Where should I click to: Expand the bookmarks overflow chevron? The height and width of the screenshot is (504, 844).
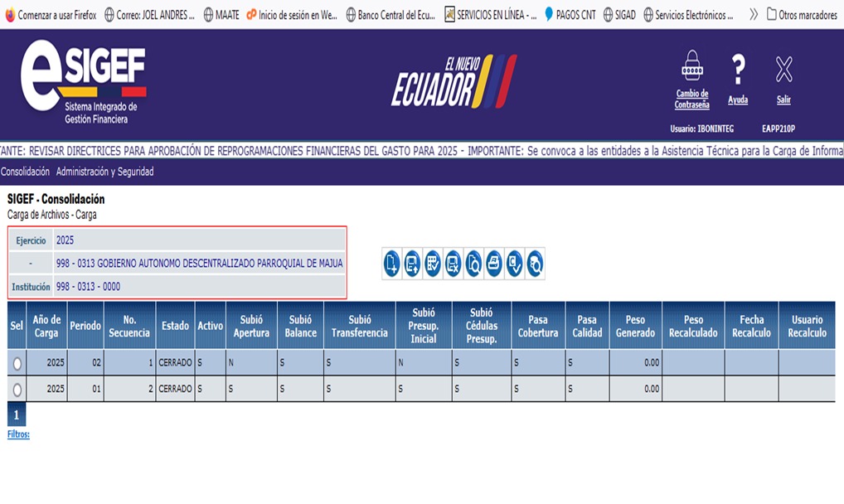[x=753, y=14]
